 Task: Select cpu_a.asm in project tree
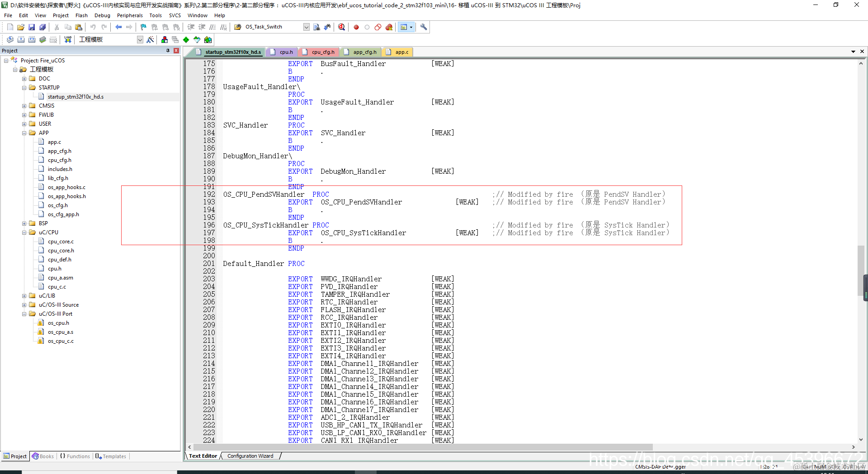60,278
